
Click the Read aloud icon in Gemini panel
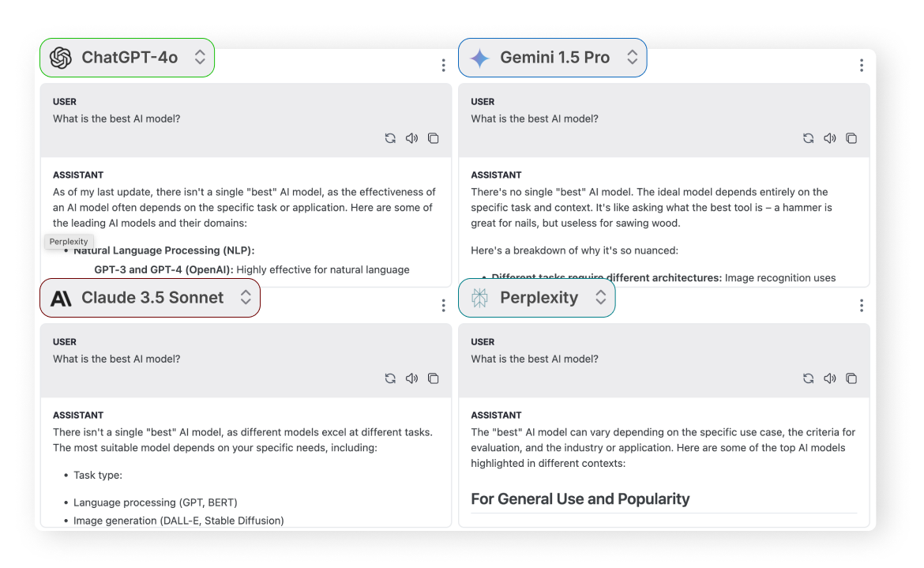coord(829,138)
